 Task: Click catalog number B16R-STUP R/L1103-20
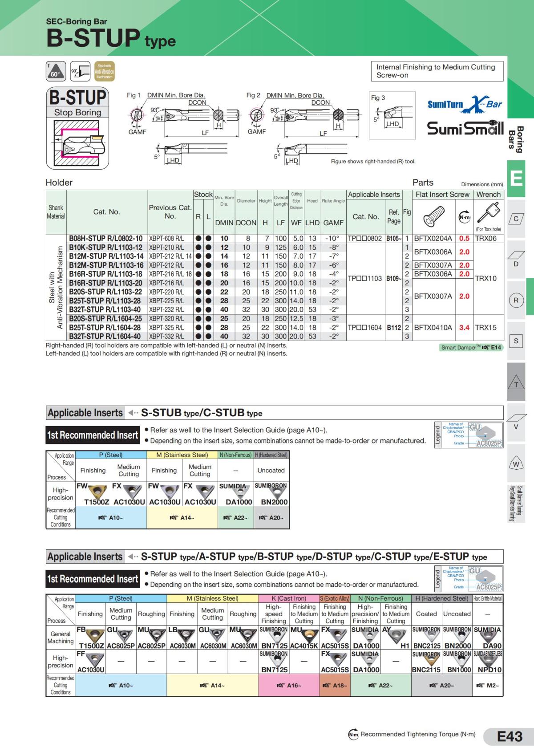coord(106,283)
